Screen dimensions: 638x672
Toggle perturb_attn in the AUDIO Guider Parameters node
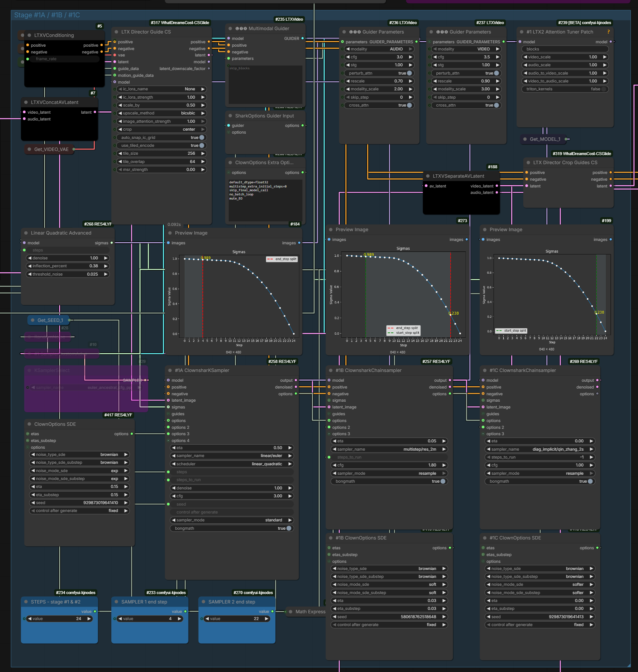point(379,73)
